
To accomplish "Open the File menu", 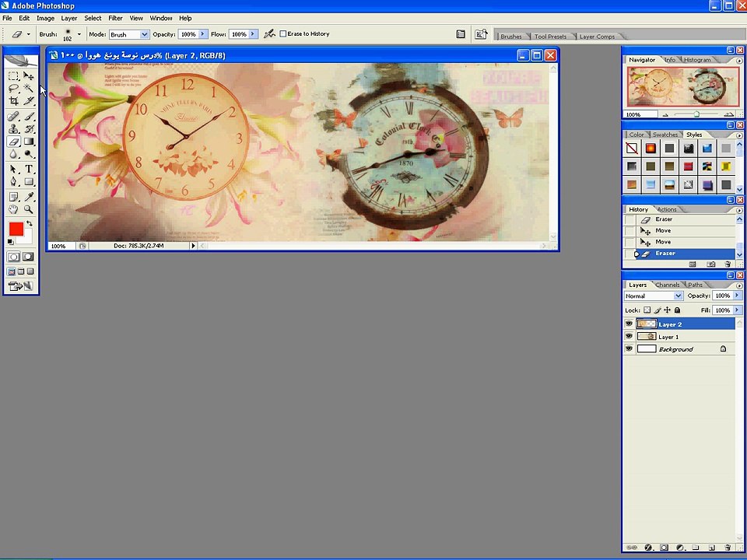I will click(x=7, y=18).
